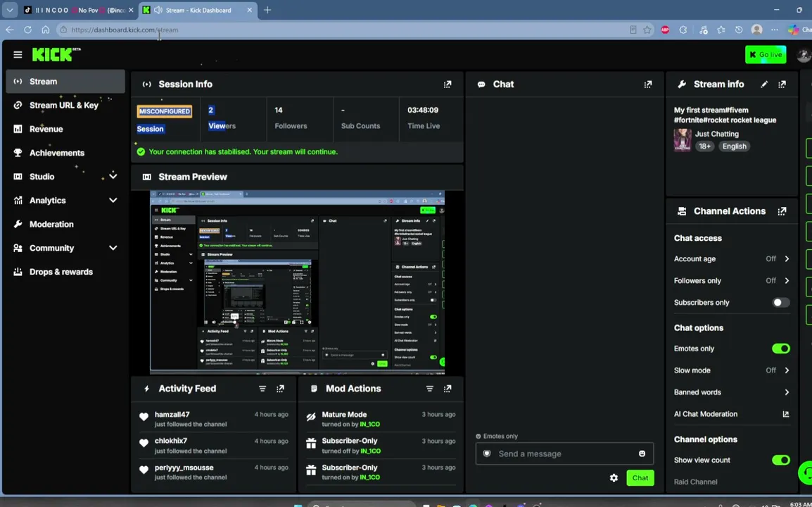Bookmark this page with the star icon
The width and height of the screenshot is (812, 507).
point(647,30)
